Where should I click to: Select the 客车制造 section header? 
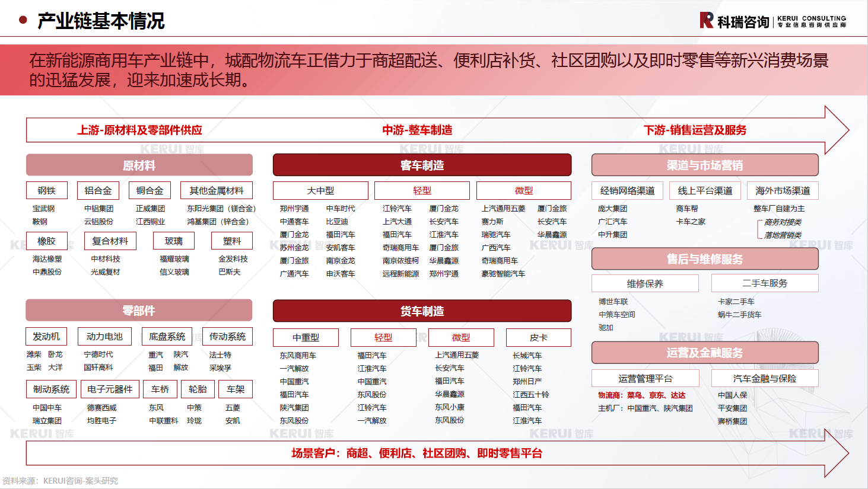tap(422, 165)
